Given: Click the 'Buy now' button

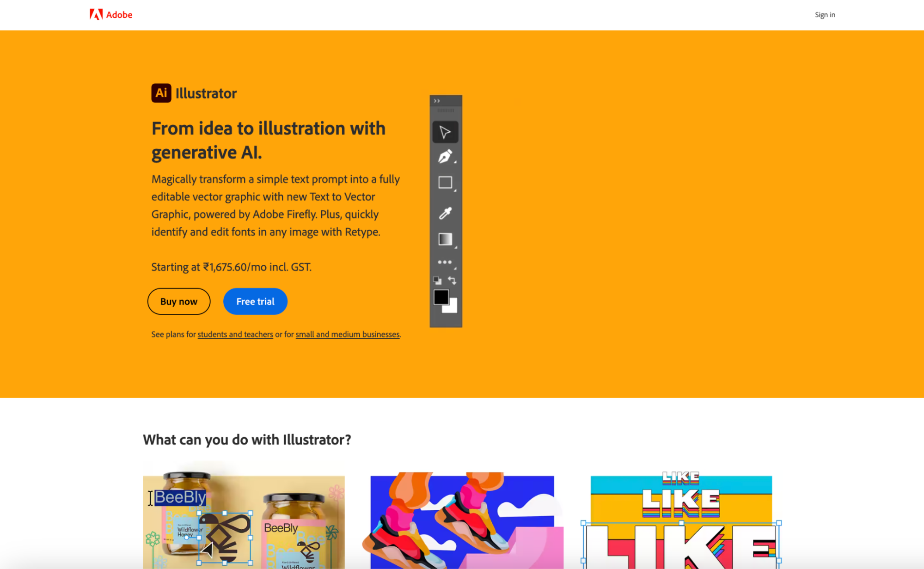Looking at the screenshot, I should (178, 302).
